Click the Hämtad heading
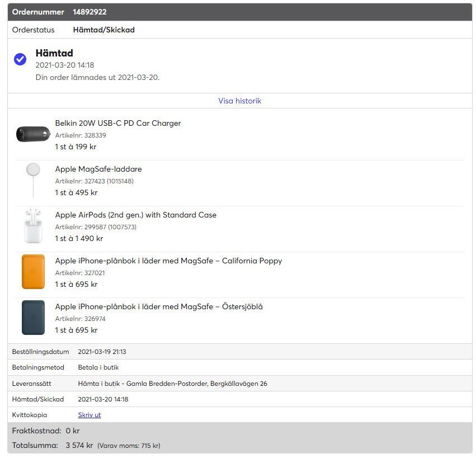This screenshot has width=476, height=463. coord(54,53)
